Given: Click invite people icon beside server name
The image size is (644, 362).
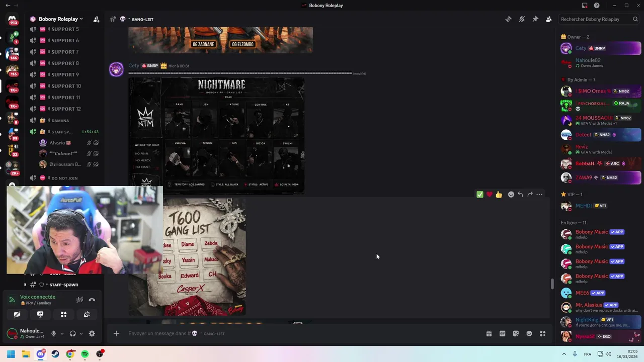Looking at the screenshot, I should tap(96, 19).
